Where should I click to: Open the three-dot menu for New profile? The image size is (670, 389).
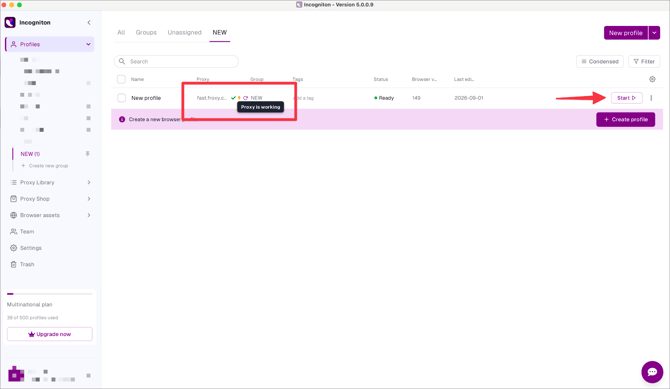[651, 98]
